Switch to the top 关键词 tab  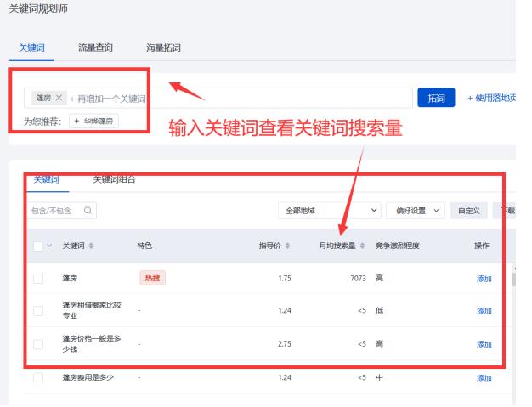click(x=31, y=48)
